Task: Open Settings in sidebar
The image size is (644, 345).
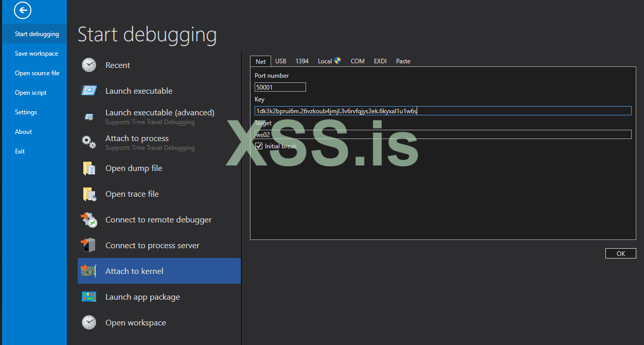Action: pos(34,112)
